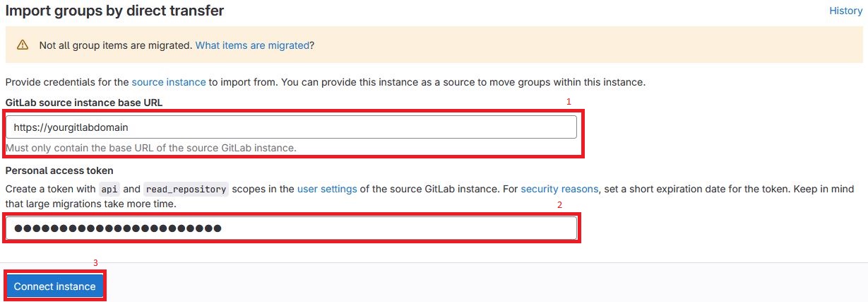
Task: Follow the "source instance" link
Action: pos(169,82)
